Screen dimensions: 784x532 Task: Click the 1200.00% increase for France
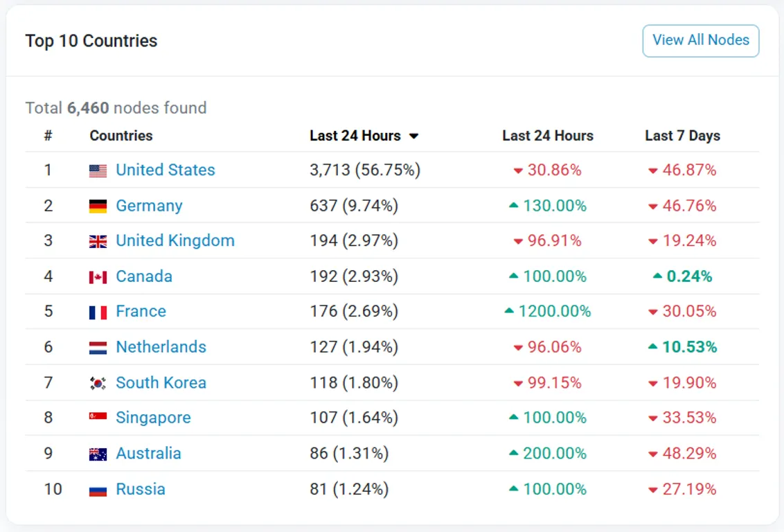pos(548,311)
